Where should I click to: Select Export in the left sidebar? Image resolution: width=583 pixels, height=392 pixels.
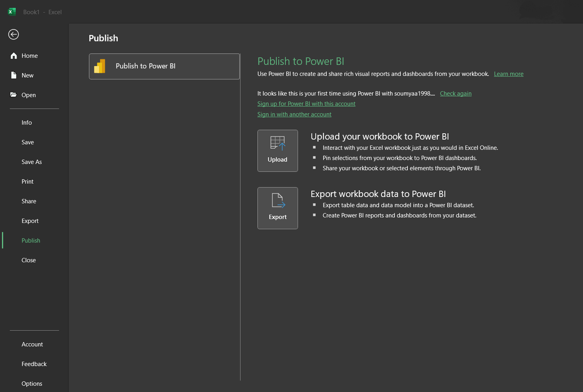[x=34, y=221]
